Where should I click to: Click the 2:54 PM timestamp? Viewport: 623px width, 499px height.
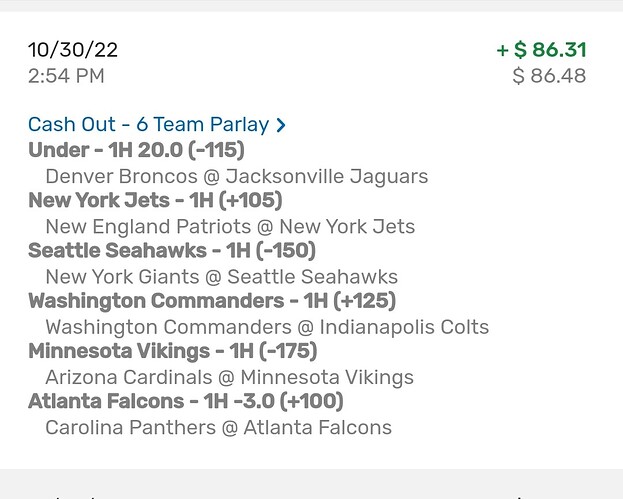pyautogui.click(x=66, y=76)
